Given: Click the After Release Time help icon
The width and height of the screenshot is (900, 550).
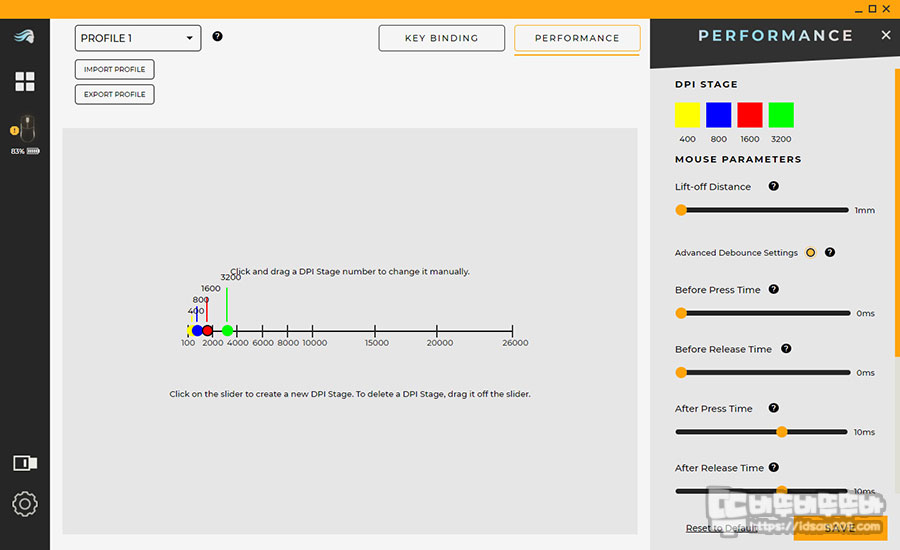Looking at the screenshot, I should tap(774, 467).
